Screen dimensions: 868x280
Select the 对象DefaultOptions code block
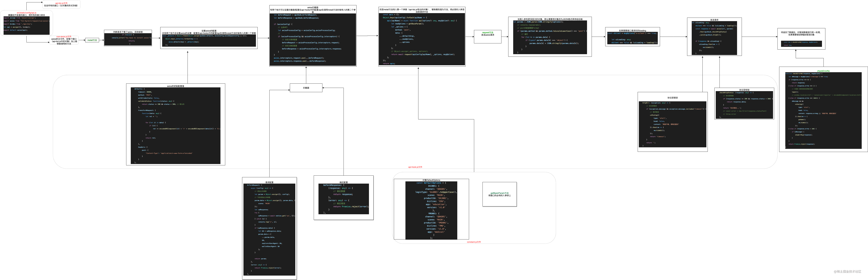click(x=431, y=210)
